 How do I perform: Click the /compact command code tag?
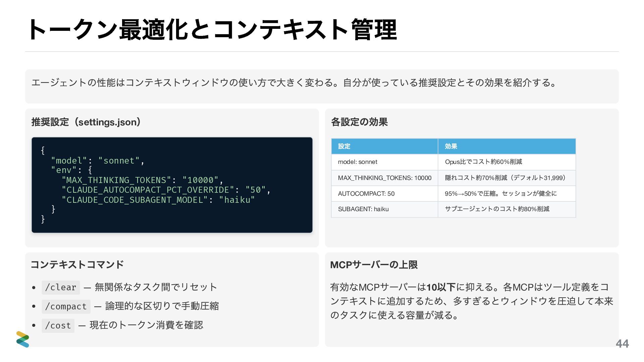[x=66, y=307]
